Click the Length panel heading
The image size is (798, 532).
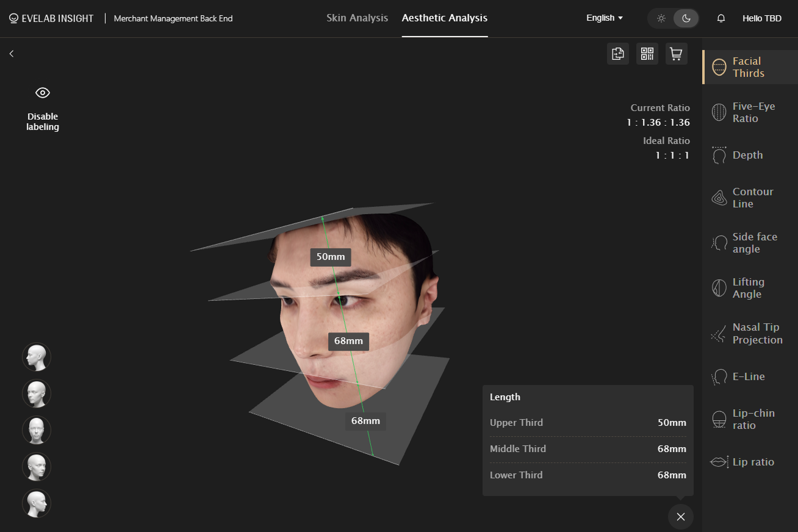coord(505,397)
